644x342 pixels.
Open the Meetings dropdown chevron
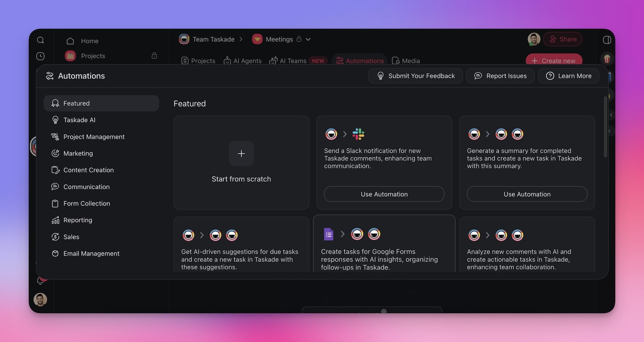point(308,39)
